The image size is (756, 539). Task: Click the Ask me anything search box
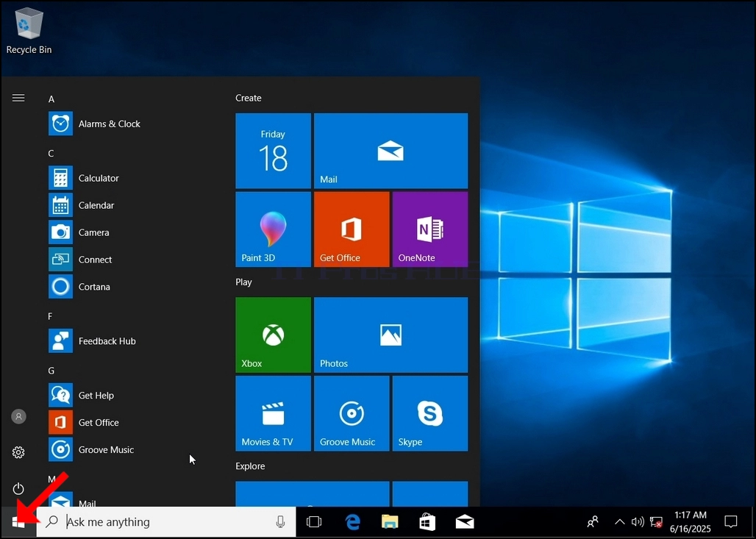(x=166, y=522)
